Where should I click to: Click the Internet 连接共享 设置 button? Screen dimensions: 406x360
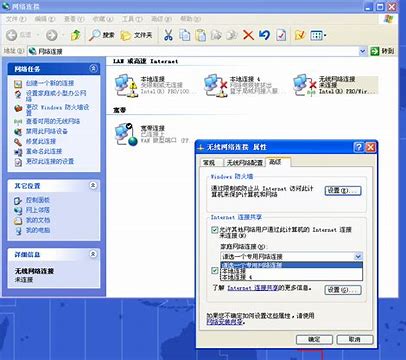[343, 290]
